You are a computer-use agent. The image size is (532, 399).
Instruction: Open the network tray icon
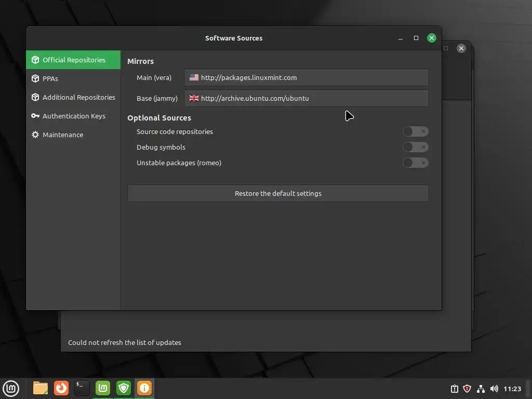coord(481,389)
